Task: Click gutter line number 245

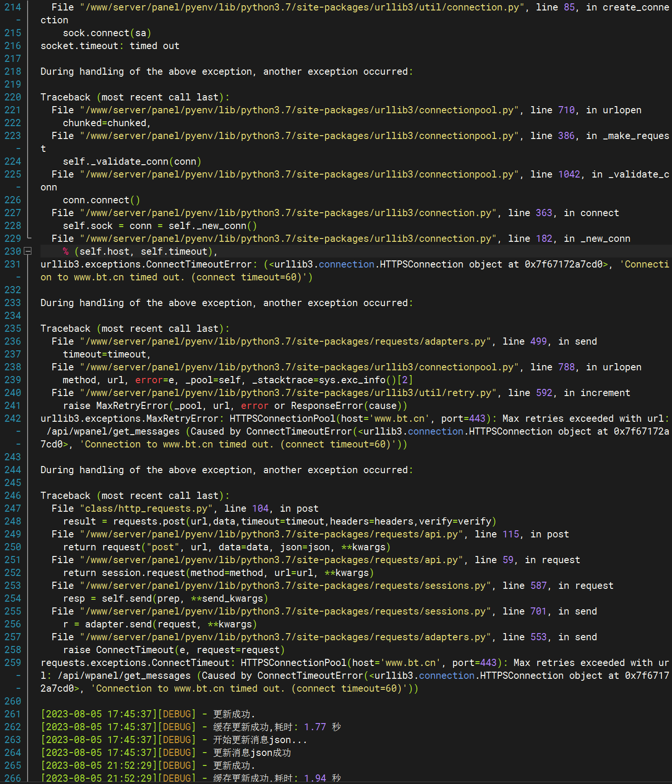Action: tap(13, 483)
